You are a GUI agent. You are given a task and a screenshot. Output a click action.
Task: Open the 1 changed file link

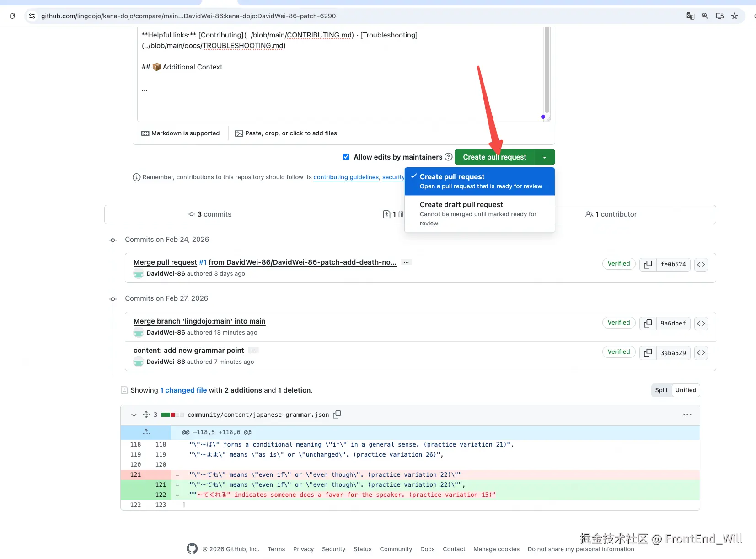click(183, 390)
